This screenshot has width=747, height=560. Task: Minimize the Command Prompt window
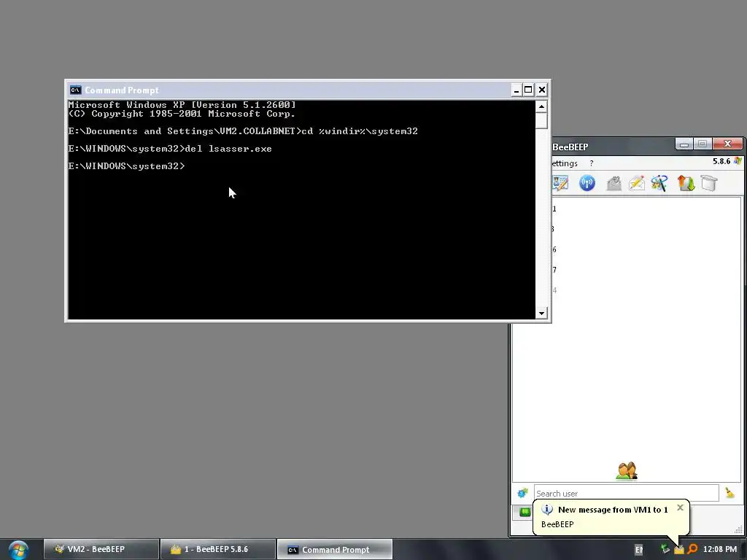516,90
